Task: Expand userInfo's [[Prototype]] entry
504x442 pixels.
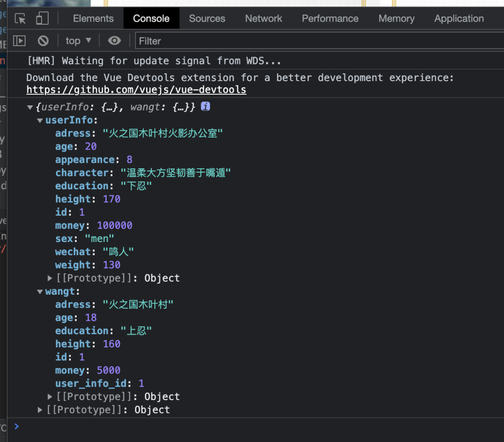Action: click(x=50, y=278)
